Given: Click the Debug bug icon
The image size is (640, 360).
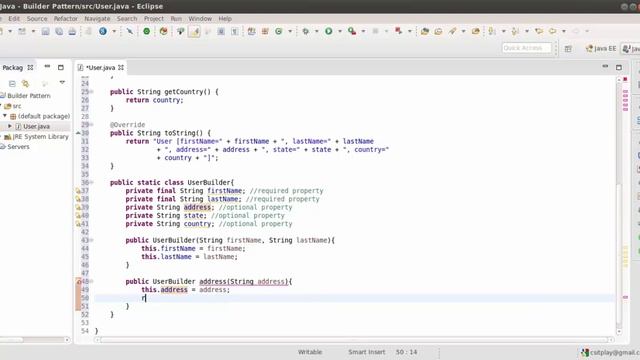Looking at the screenshot, I should 306,31.
